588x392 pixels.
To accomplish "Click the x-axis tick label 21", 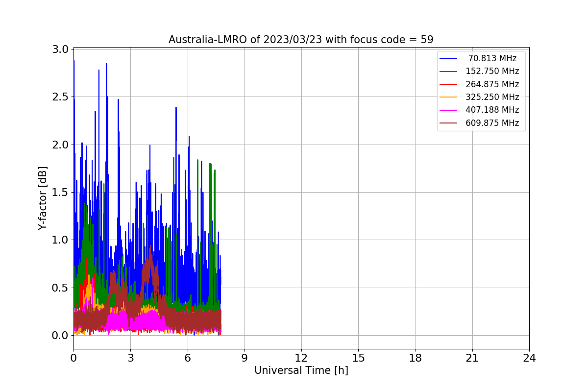I will click(x=472, y=358).
